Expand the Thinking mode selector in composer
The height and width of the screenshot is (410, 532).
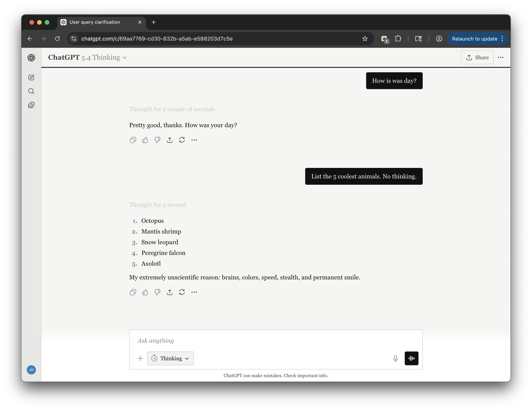(x=170, y=358)
